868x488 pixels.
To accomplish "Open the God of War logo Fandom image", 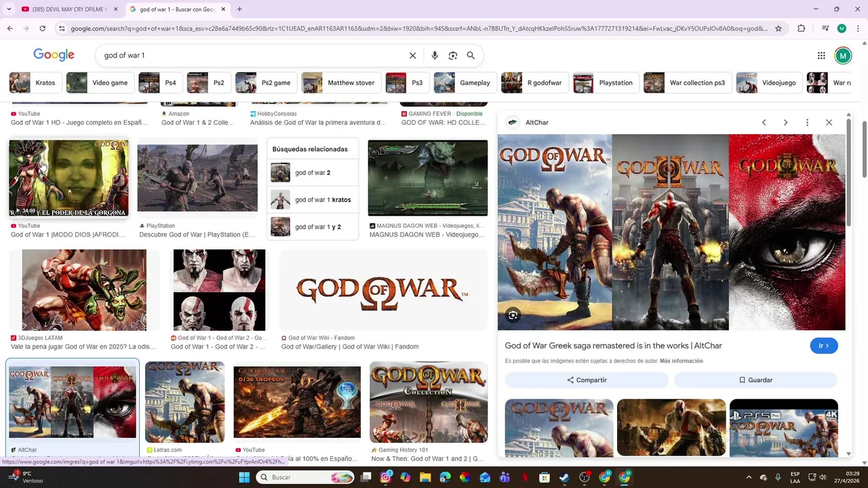I will pos(383,290).
